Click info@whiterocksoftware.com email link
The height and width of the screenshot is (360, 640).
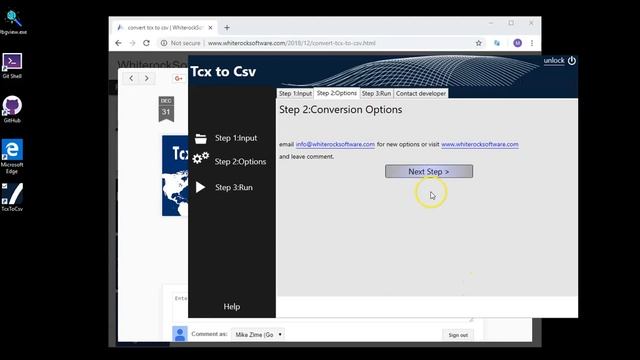[x=335, y=144]
